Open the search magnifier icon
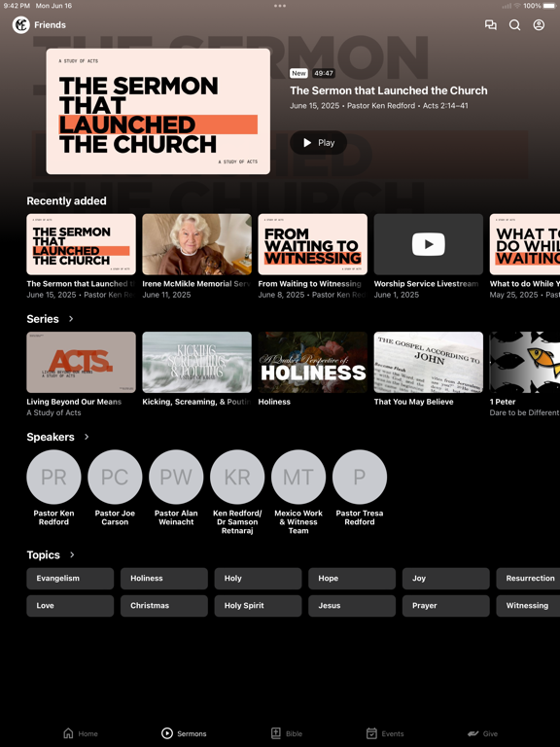Viewport: 560px width, 747px height. tap(514, 24)
